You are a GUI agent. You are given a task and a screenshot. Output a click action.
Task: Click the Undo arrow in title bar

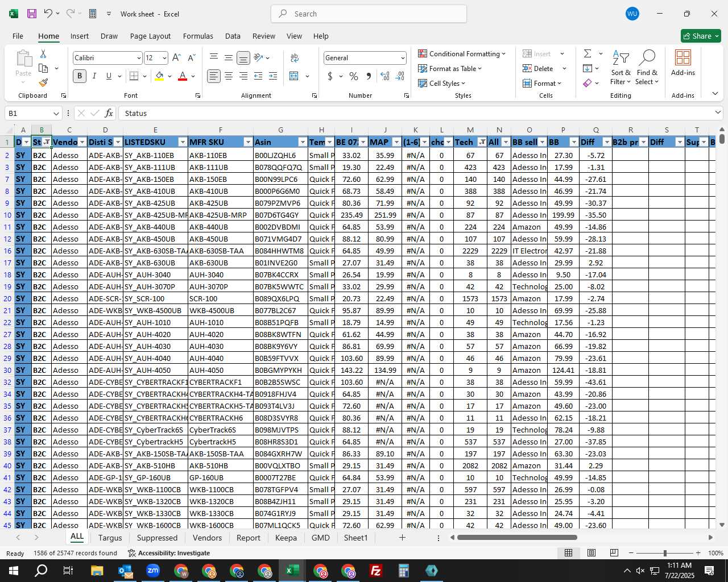(x=48, y=14)
